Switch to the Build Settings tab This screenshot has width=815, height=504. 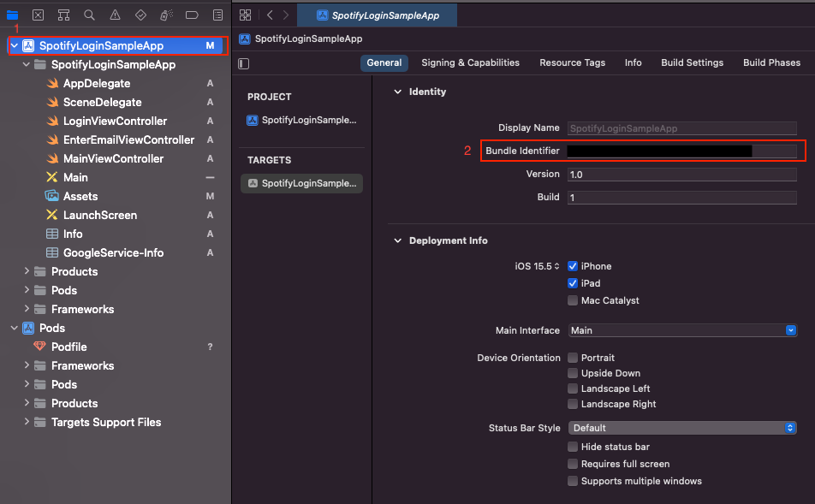(x=692, y=62)
